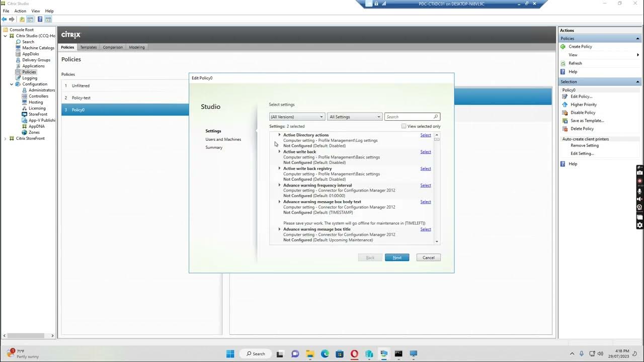Click the settings search field
Screen dimensions: 644x362
(x=412, y=117)
